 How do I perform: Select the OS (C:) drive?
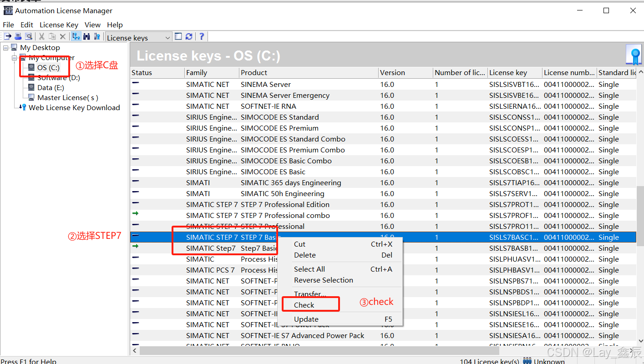(48, 67)
